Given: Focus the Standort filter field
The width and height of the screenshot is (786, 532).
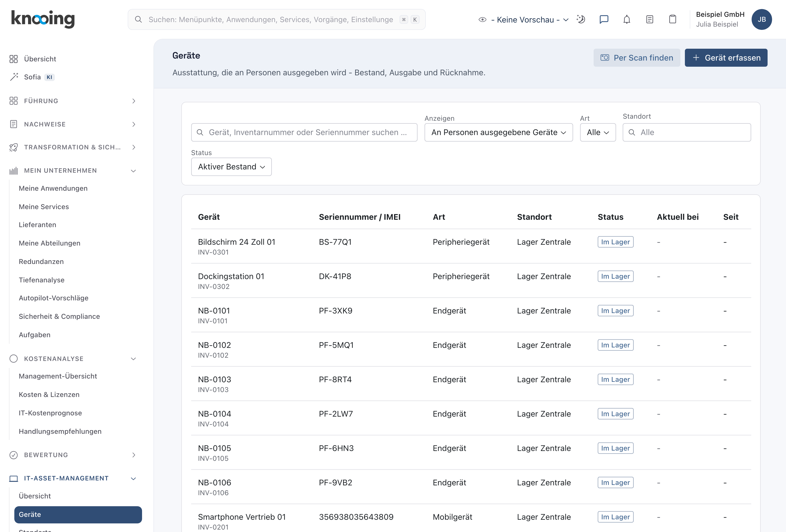Looking at the screenshot, I should click(687, 132).
